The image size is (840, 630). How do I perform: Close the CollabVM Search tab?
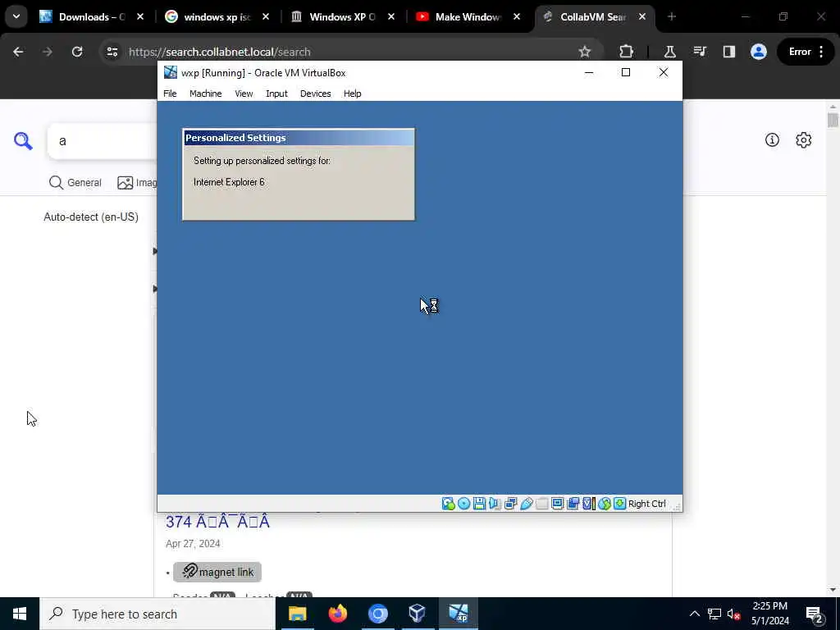pos(641,16)
